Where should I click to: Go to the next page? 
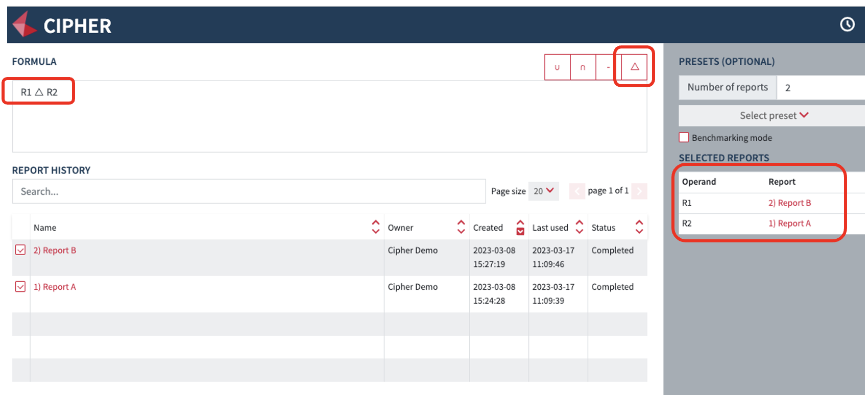[x=639, y=191]
